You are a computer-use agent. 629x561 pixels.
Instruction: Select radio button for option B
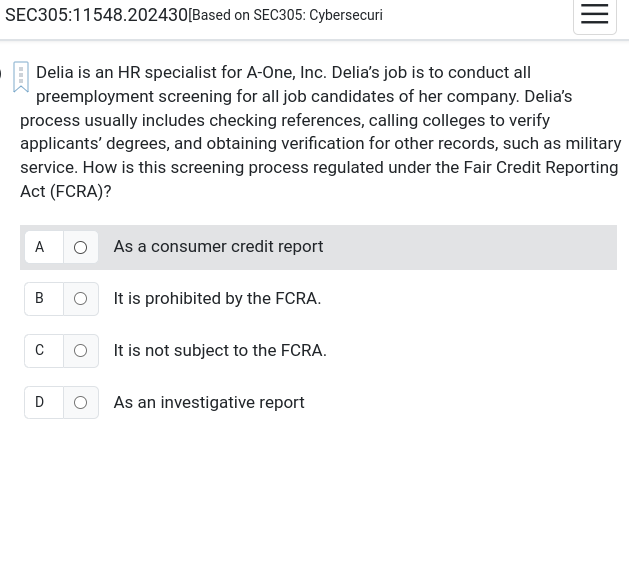pos(81,299)
